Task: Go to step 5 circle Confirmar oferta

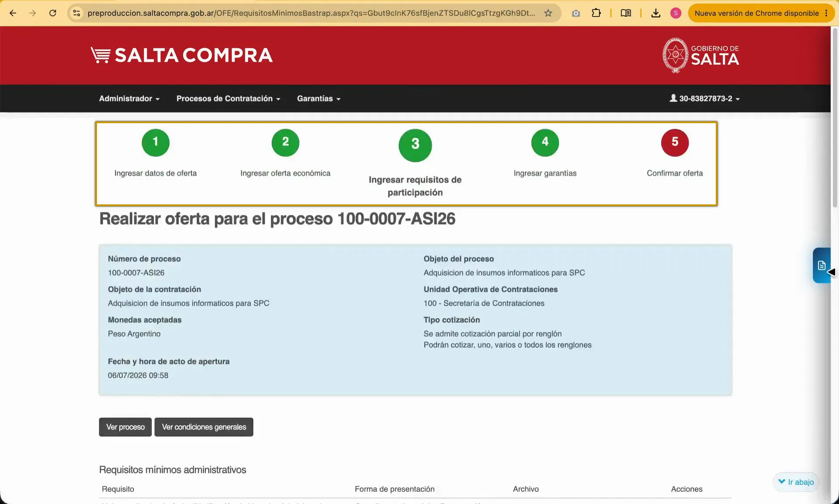Action: click(x=675, y=142)
